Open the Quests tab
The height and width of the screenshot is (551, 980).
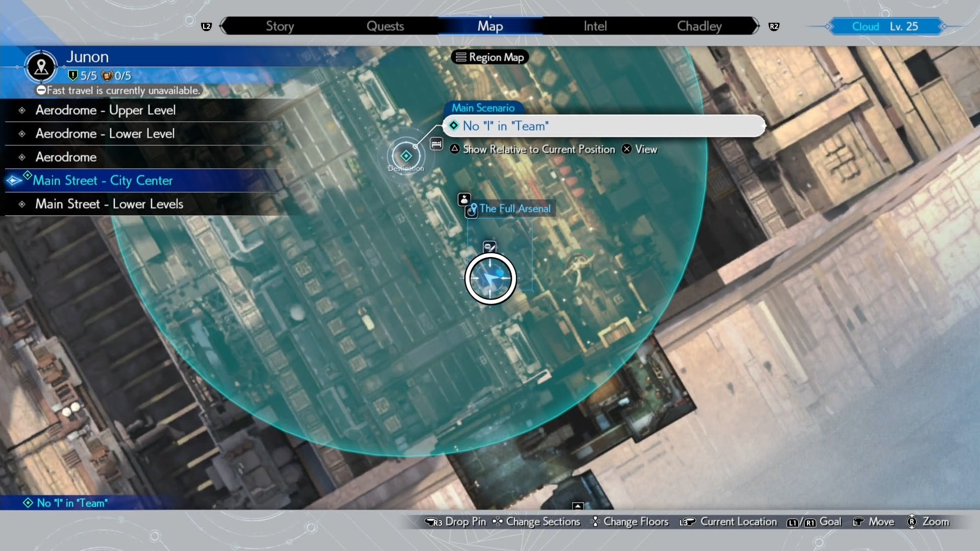(385, 26)
